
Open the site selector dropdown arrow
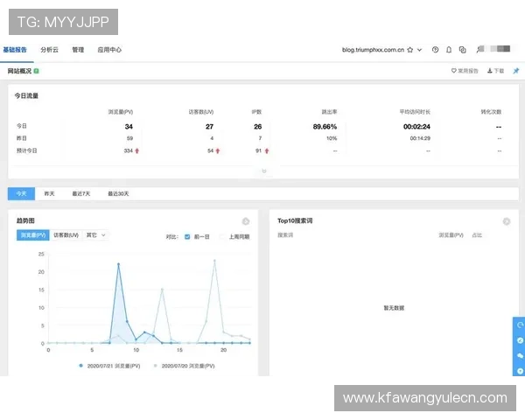[421, 50]
